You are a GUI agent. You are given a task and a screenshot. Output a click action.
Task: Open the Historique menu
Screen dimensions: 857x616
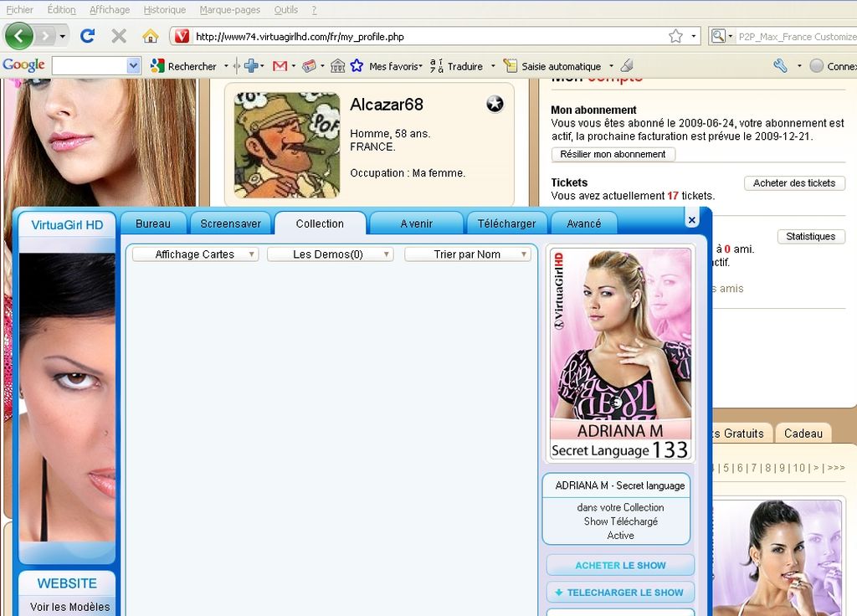(165, 9)
